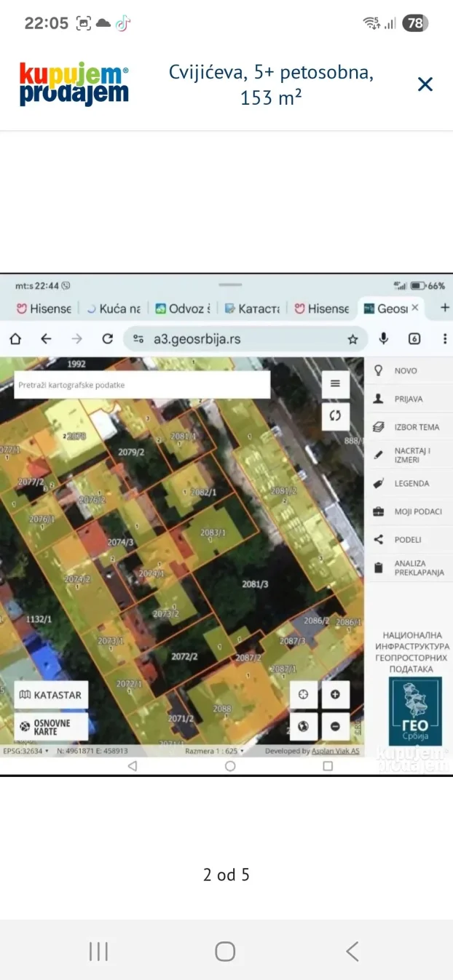Viewport: 453px width, 980px height.
Task: Close the Geosi browser tab
Action: (415, 308)
